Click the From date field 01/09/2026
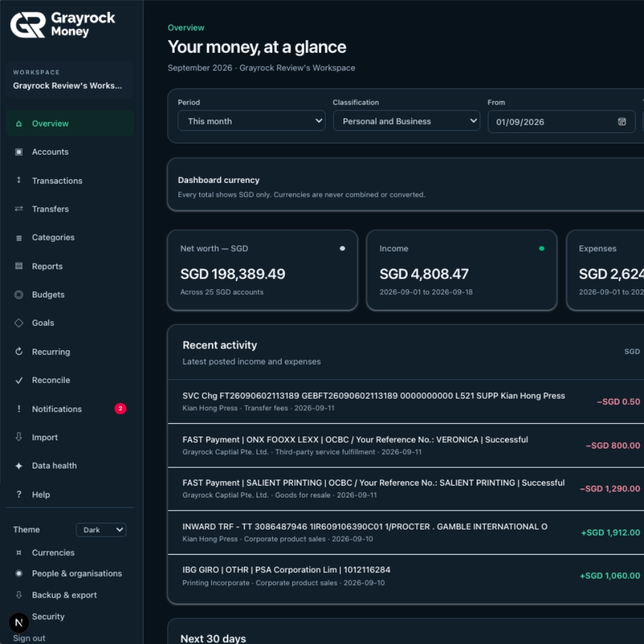The height and width of the screenshot is (644, 644). click(x=562, y=121)
